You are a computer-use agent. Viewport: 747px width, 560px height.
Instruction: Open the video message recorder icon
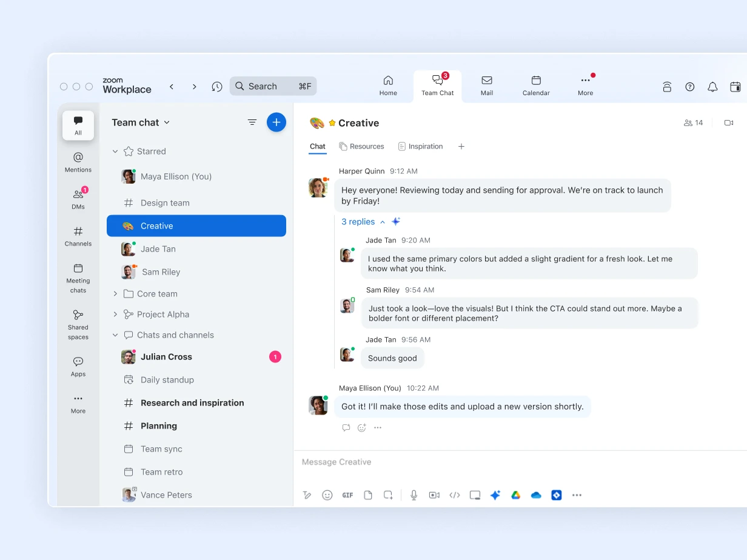[434, 495]
